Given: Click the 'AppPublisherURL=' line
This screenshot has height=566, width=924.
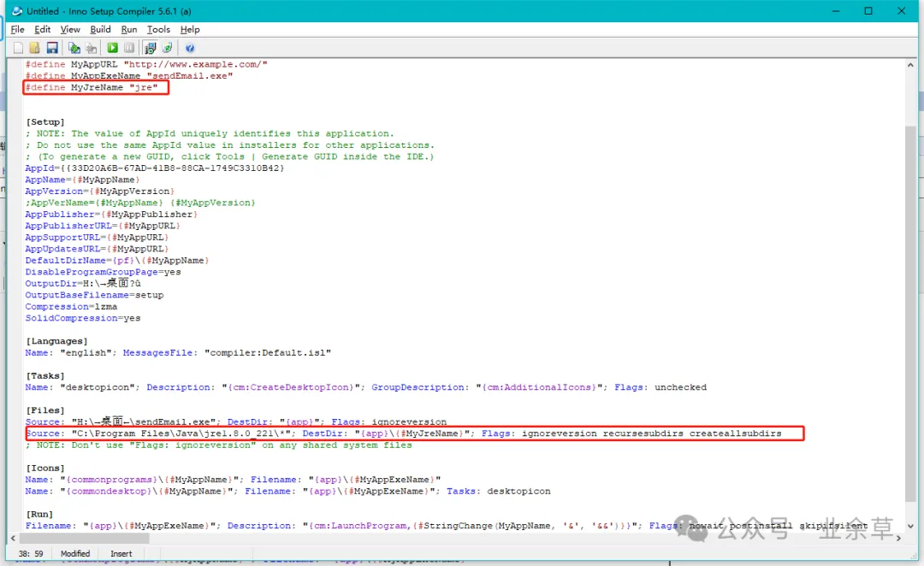Looking at the screenshot, I should pos(103,226).
